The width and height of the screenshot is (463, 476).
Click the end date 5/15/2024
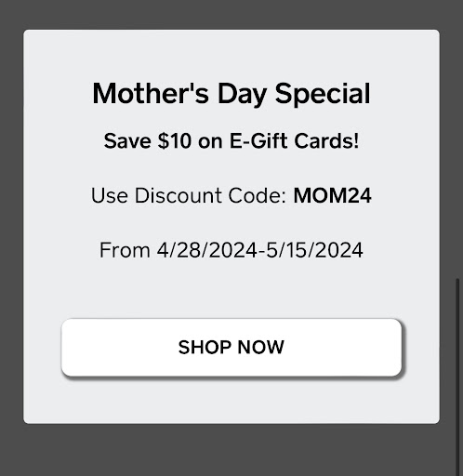tap(314, 250)
